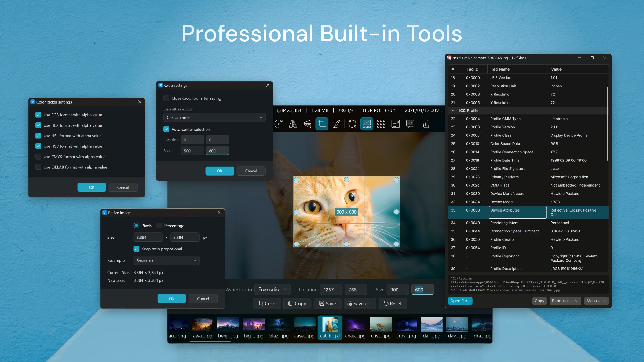Open the Resample Gaussian dropdown
The image size is (644, 362).
click(x=166, y=260)
